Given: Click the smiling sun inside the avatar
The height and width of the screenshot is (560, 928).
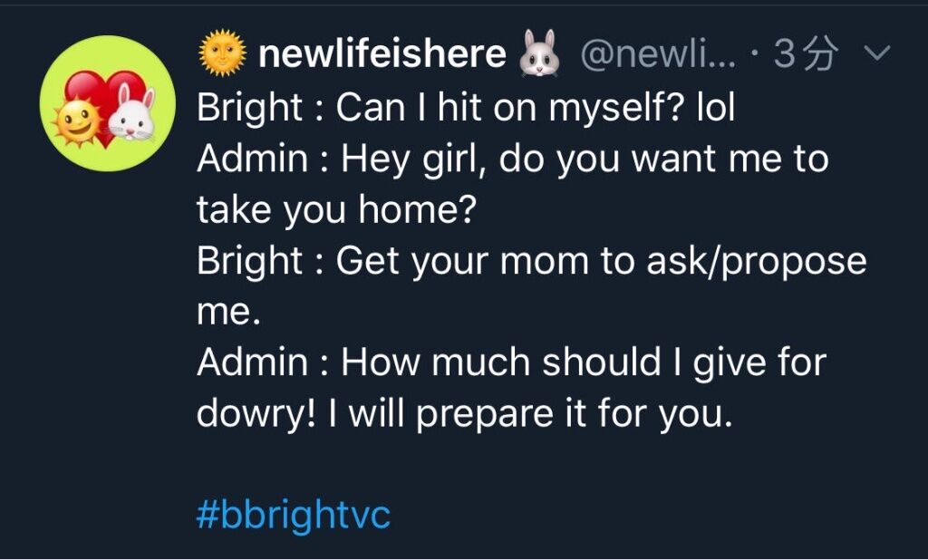Looking at the screenshot, I should click(x=77, y=122).
